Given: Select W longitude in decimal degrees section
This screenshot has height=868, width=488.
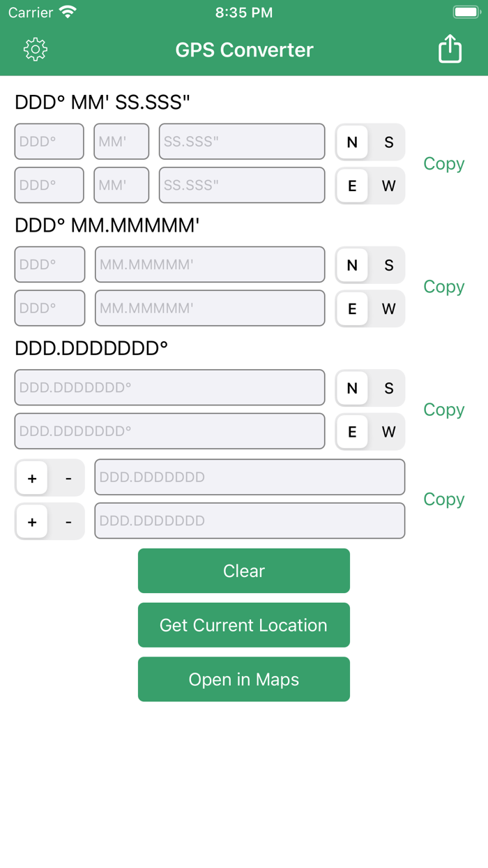Looking at the screenshot, I should pos(388,431).
